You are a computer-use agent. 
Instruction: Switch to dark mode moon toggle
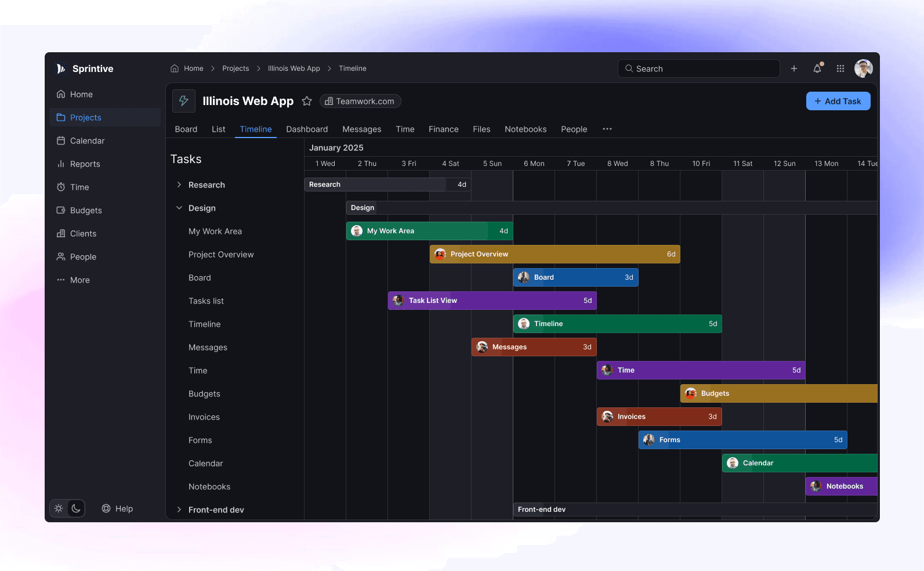pyautogui.click(x=76, y=508)
